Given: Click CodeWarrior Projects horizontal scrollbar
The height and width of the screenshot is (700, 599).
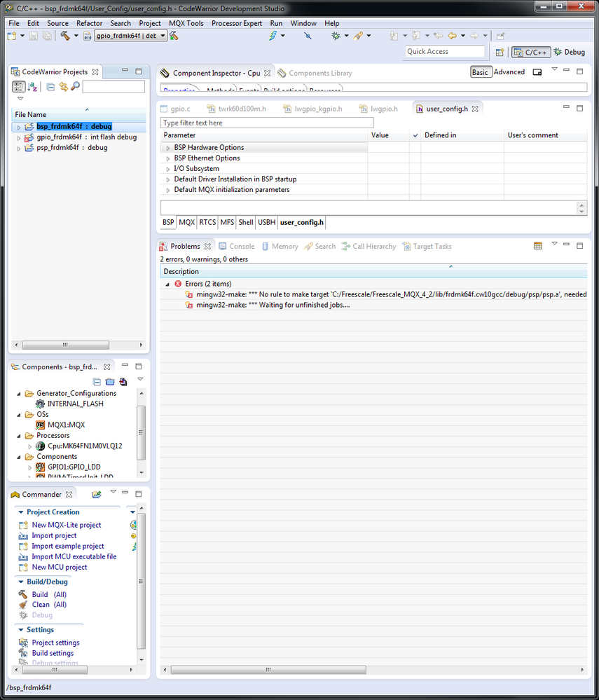Looking at the screenshot, I should click(x=65, y=345).
